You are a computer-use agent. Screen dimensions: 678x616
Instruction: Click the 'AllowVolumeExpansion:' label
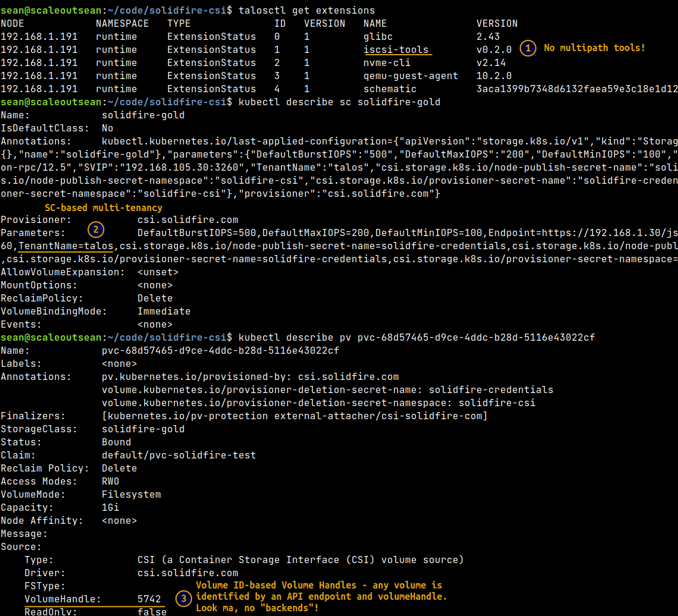[x=62, y=272]
